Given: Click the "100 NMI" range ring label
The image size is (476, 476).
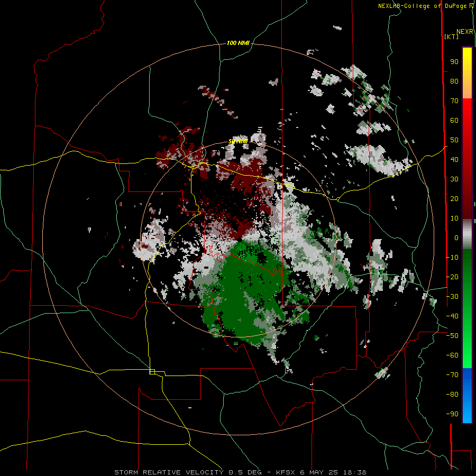Looking at the screenshot, I should (x=238, y=43).
